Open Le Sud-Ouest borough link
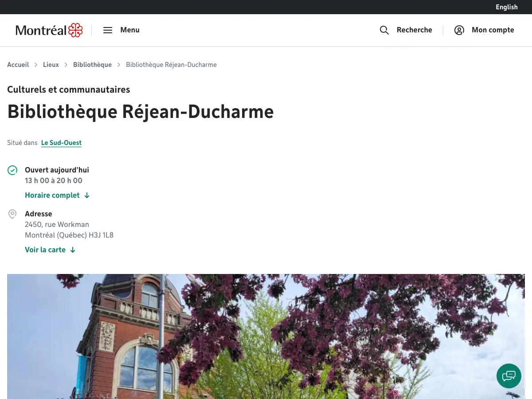 coord(61,143)
